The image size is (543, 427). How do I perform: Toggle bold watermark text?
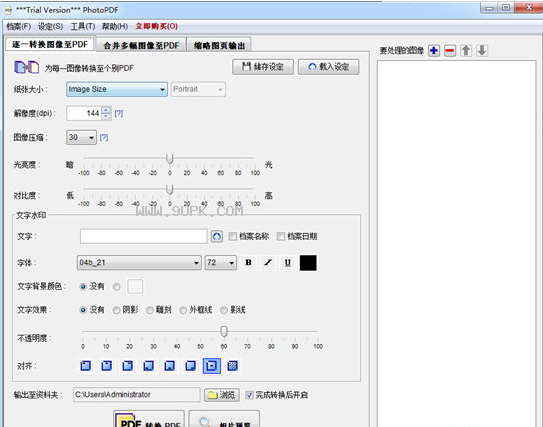248,263
